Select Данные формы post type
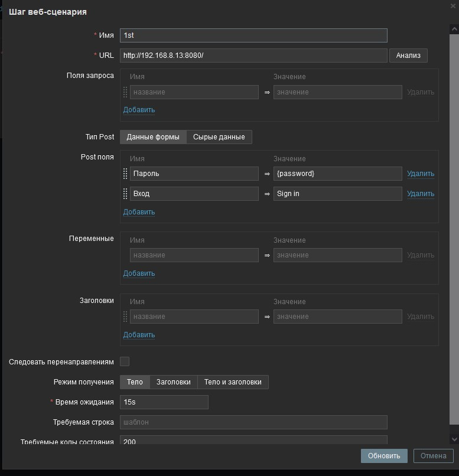Viewport: 459px width, 476px height. coord(153,137)
